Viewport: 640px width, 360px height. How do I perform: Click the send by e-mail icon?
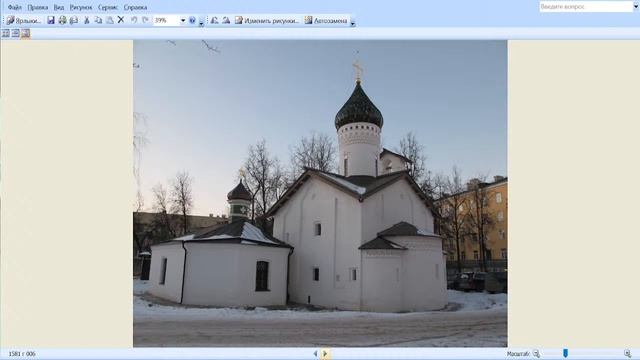tap(74, 20)
